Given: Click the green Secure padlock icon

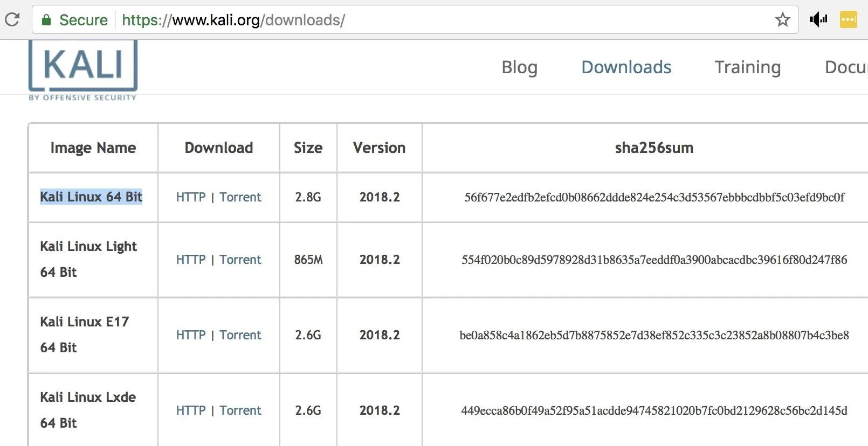Looking at the screenshot, I should coord(46,20).
